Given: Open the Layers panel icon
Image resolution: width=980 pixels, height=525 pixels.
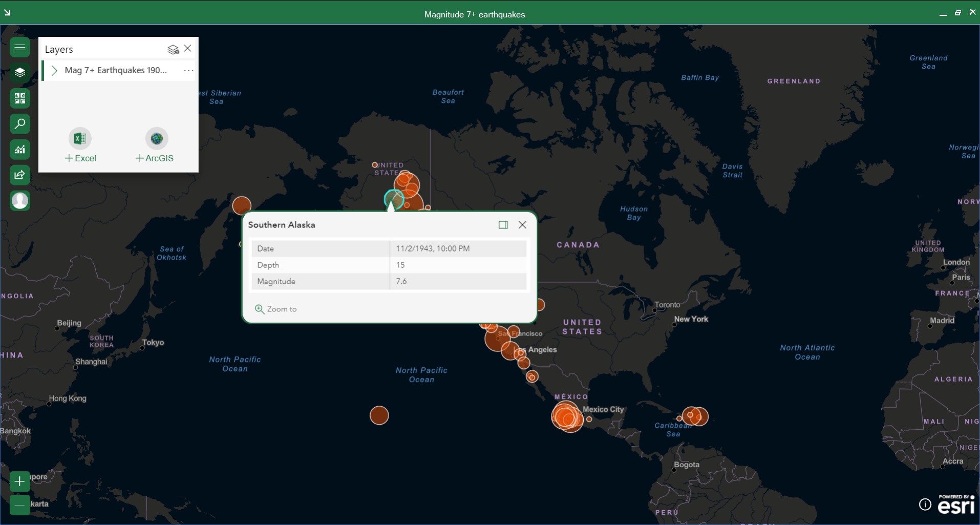Looking at the screenshot, I should (x=20, y=72).
